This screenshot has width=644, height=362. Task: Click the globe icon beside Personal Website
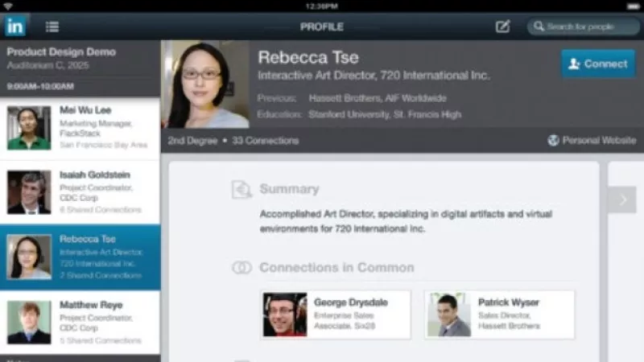[x=553, y=140]
